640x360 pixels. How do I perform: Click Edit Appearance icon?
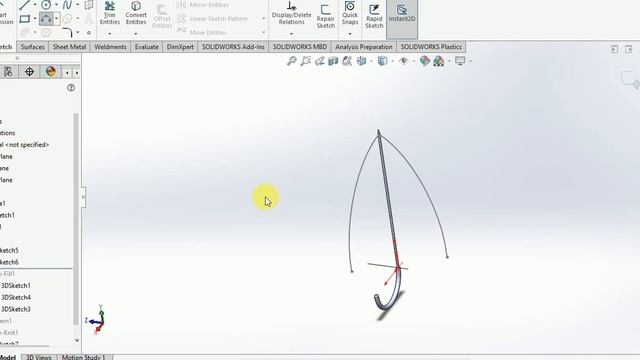425,61
